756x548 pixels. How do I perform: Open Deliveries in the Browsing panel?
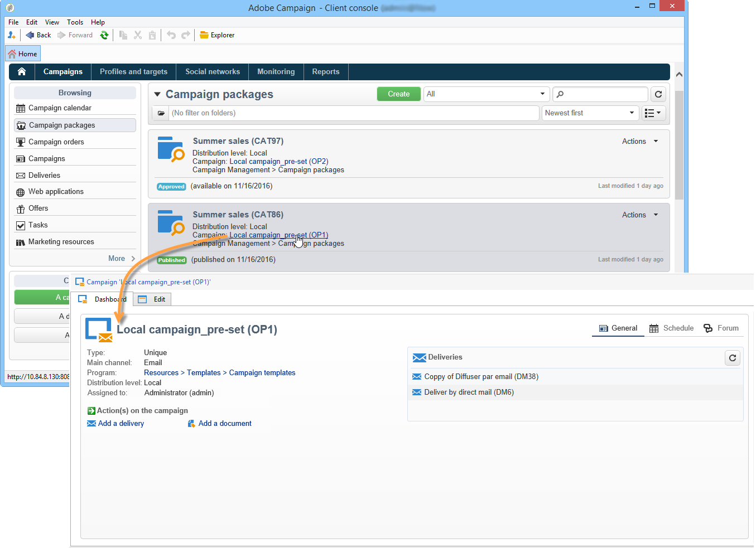75,176
